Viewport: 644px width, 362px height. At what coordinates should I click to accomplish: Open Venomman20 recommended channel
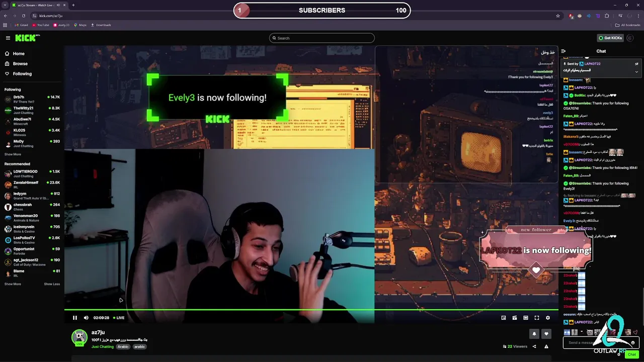(32, 218)
